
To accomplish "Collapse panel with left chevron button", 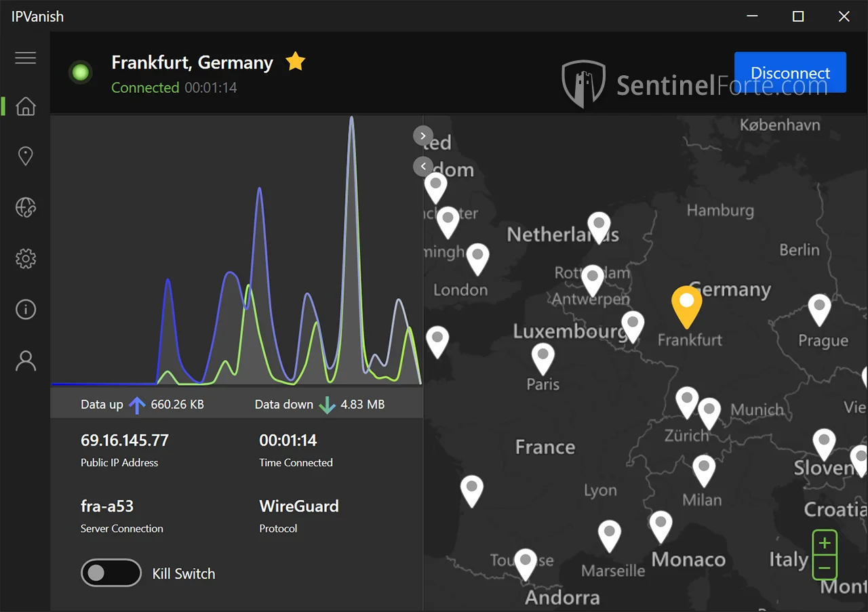I will (422, 166).
